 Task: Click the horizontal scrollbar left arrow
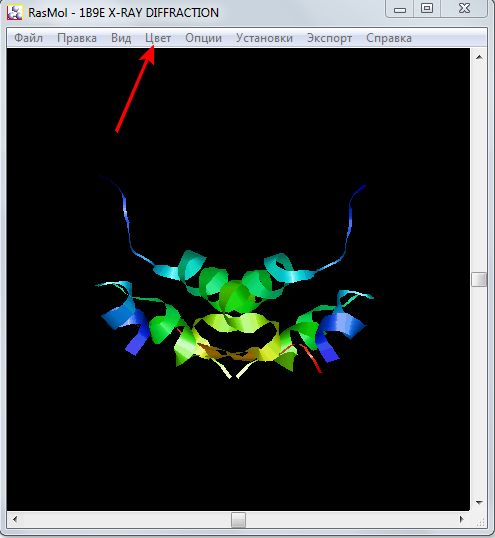[15, 519]
